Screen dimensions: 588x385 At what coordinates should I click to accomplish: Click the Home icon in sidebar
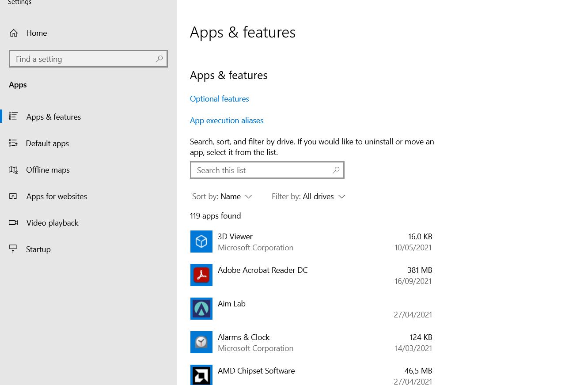point(14,33)
